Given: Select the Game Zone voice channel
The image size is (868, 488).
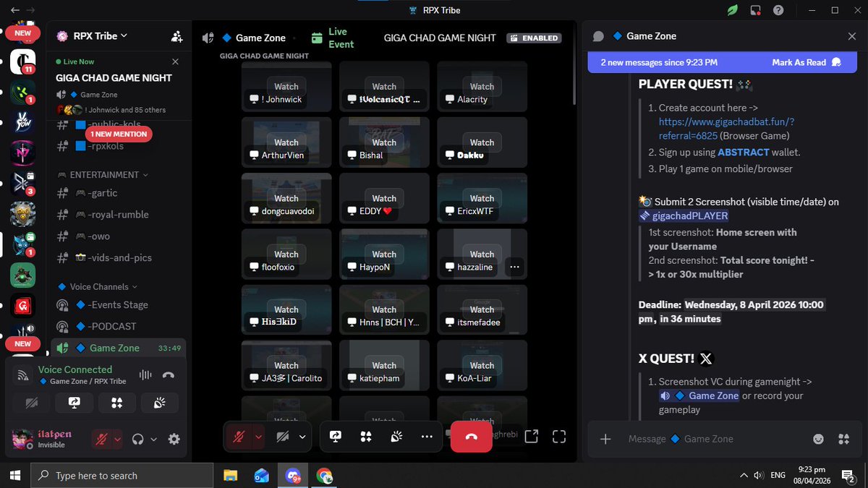Looking at the screenshot, I should [x=118, y=348].
